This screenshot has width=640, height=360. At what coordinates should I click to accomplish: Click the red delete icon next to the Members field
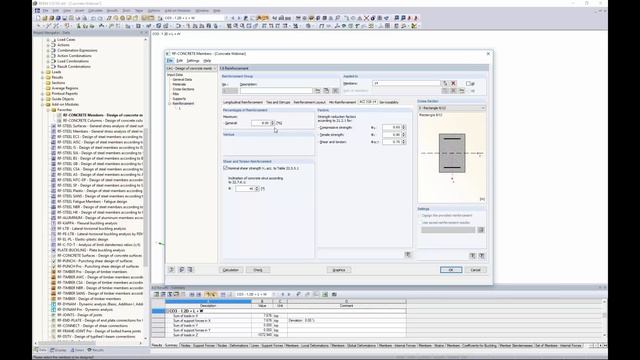453,83
